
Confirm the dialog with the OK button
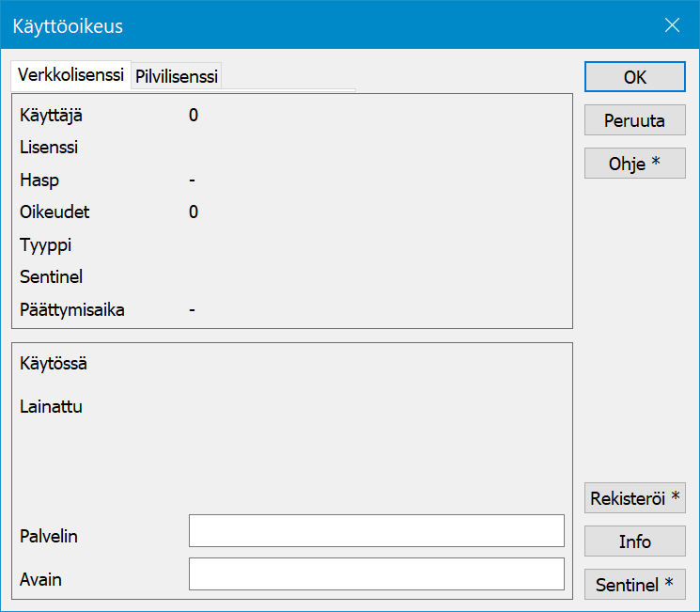[x=635, y=77]
